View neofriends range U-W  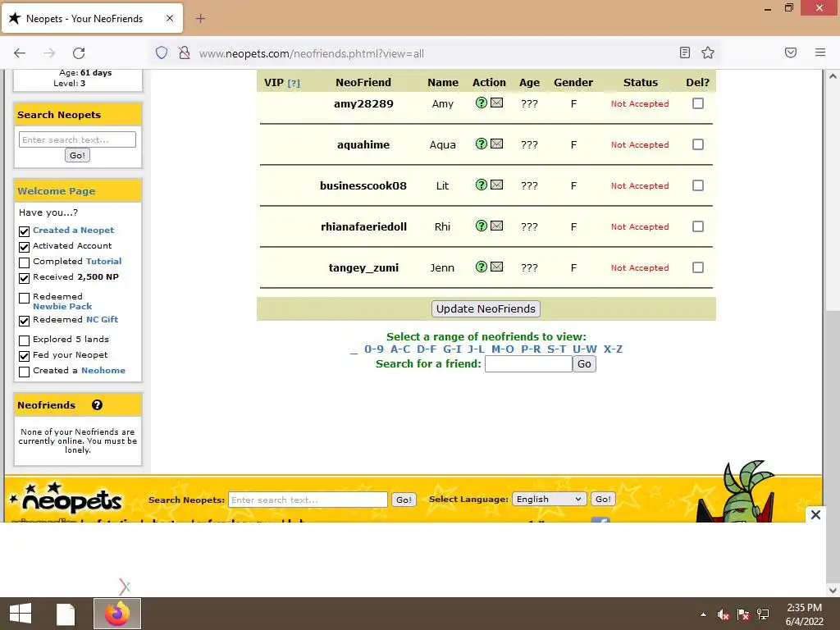coord(584,349)
